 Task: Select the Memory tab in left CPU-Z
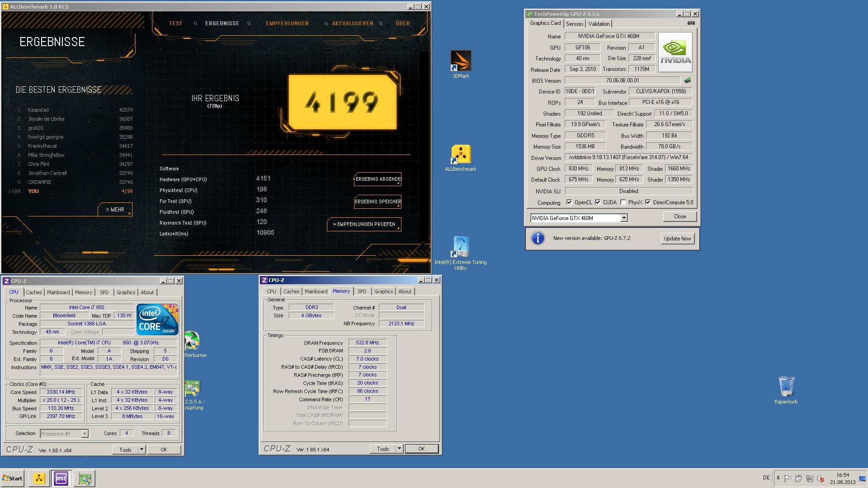click(83, 292)
